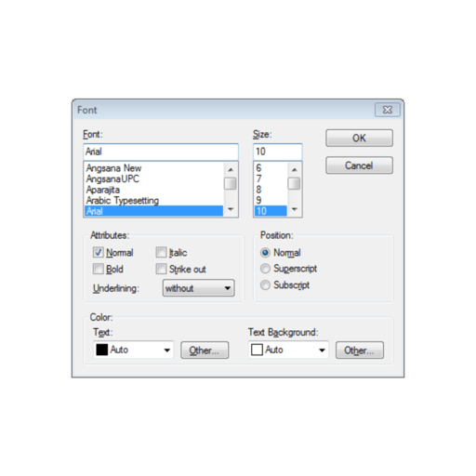Select the Subscript position option

(x=265, y=284)
